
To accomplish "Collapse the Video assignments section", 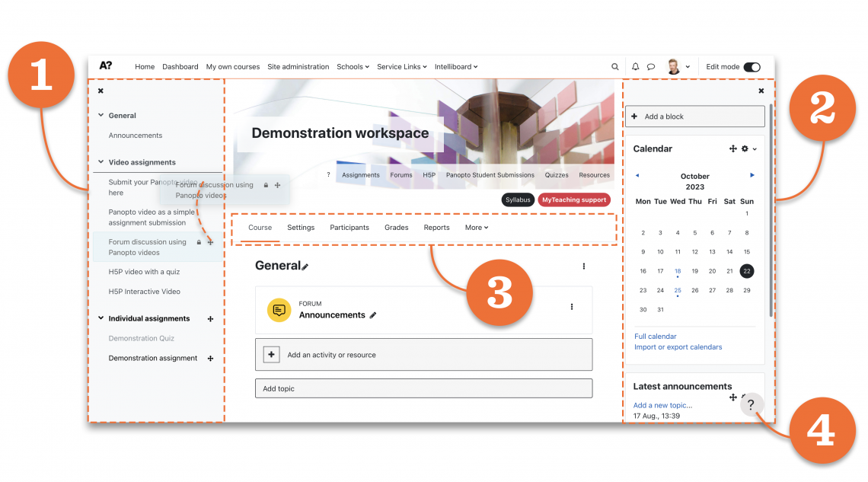I will (x=101, y=162).
